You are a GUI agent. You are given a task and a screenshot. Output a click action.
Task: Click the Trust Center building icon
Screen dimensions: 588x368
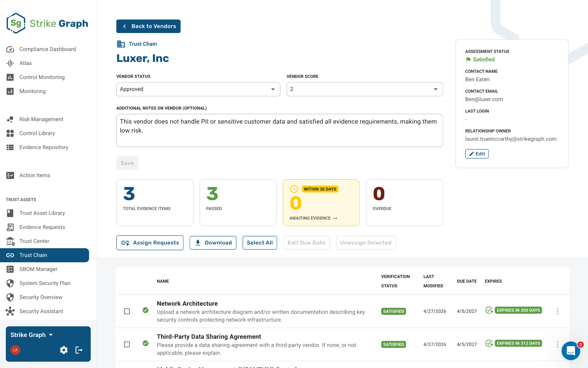(x=10, y=241)
